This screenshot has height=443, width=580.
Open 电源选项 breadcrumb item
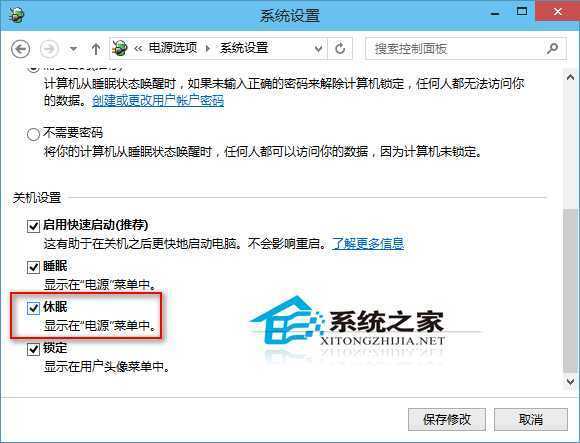[x=173, y=48]
